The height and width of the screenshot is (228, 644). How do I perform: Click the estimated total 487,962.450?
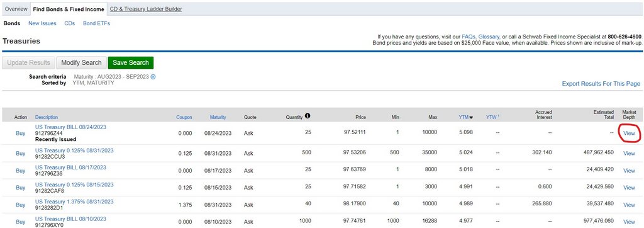[x=598, y=152]
